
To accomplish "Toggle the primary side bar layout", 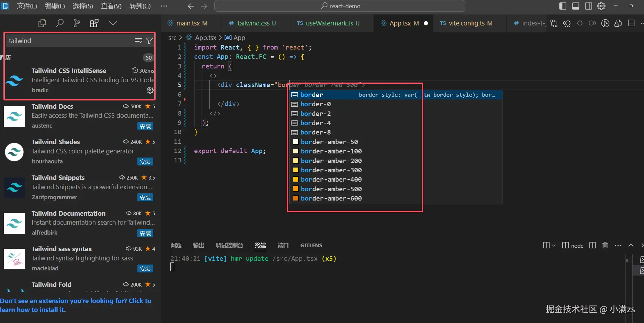I will point(563,6).
